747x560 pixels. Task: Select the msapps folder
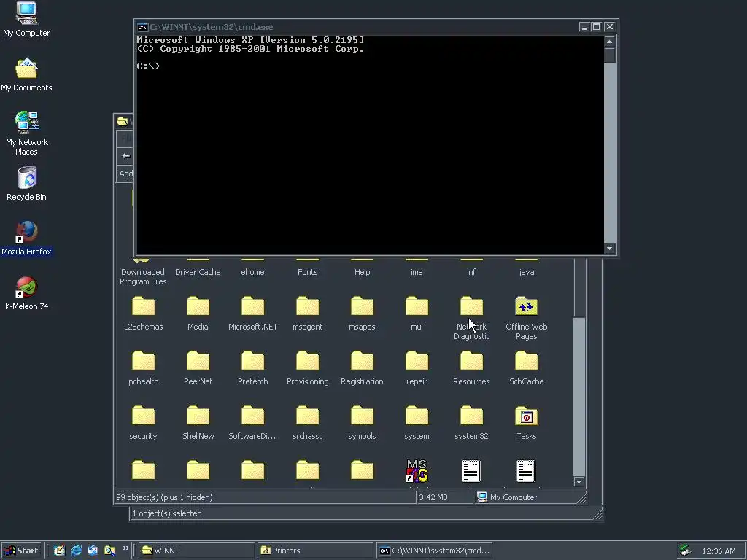362,314
